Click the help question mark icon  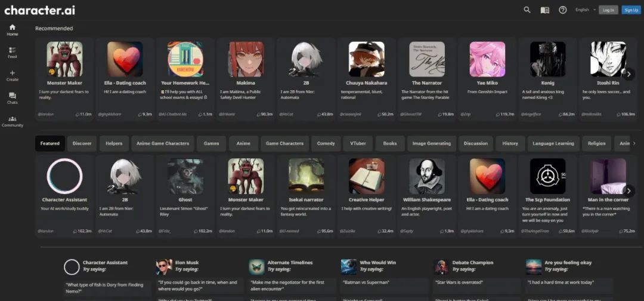pyautogui.click(x=563, y=10)
